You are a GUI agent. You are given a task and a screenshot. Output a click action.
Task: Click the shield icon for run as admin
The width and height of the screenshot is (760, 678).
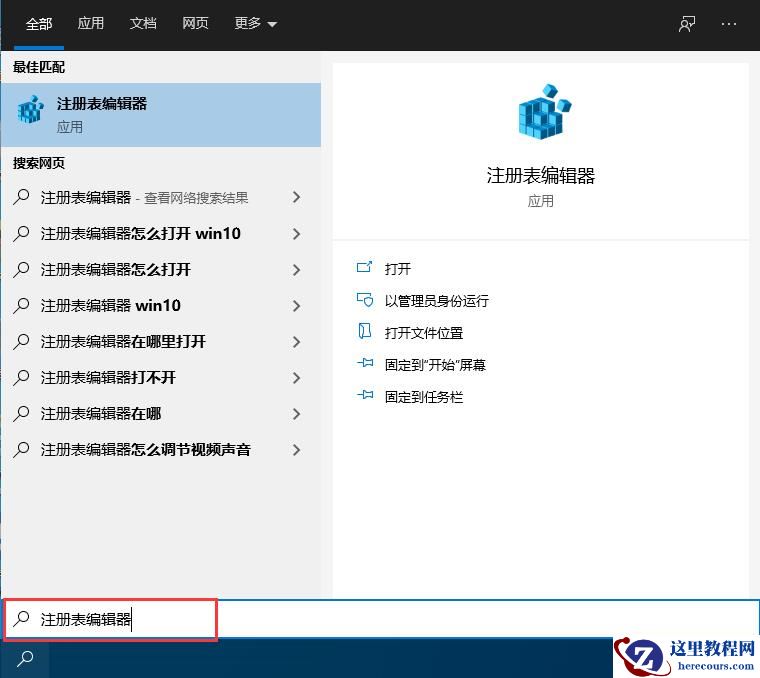[364, 300]
